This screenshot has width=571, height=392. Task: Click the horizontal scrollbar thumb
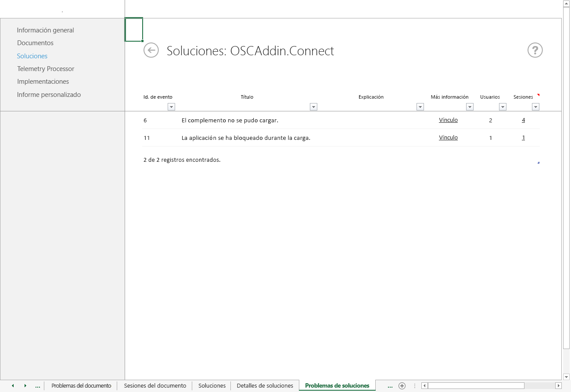pyautogui.click(x=476, y=386)
